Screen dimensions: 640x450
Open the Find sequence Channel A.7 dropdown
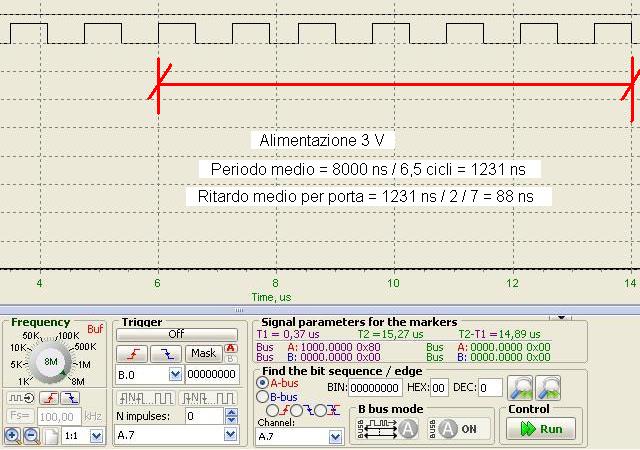(336, 436)
